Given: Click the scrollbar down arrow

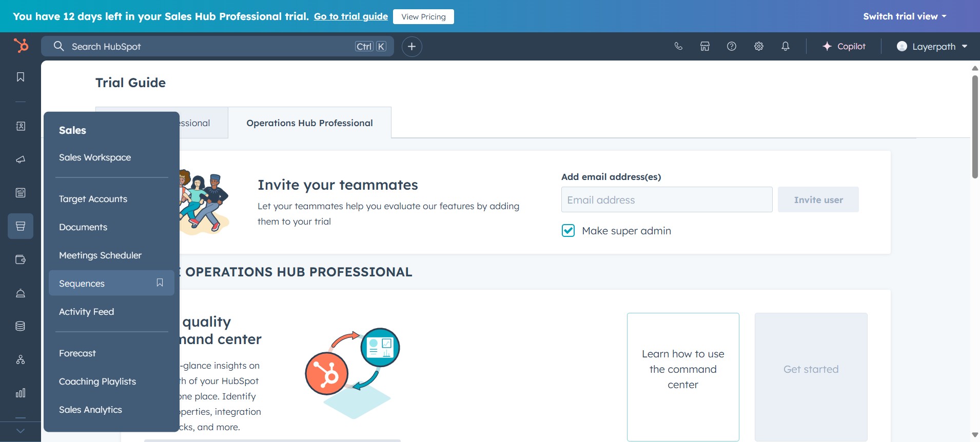Looking at the screenshot, I should pos(975,435).
